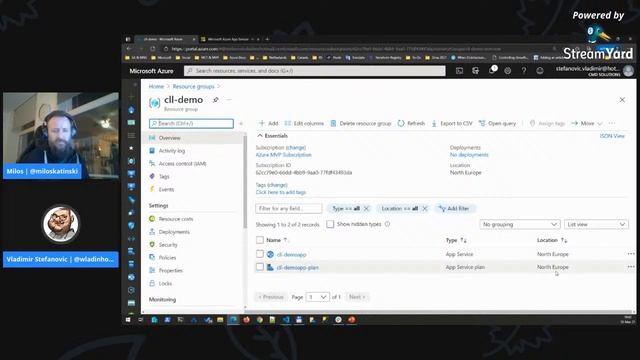Open the Windows Start button
This screenshot has width=640, height=360.
click(128, 320)
